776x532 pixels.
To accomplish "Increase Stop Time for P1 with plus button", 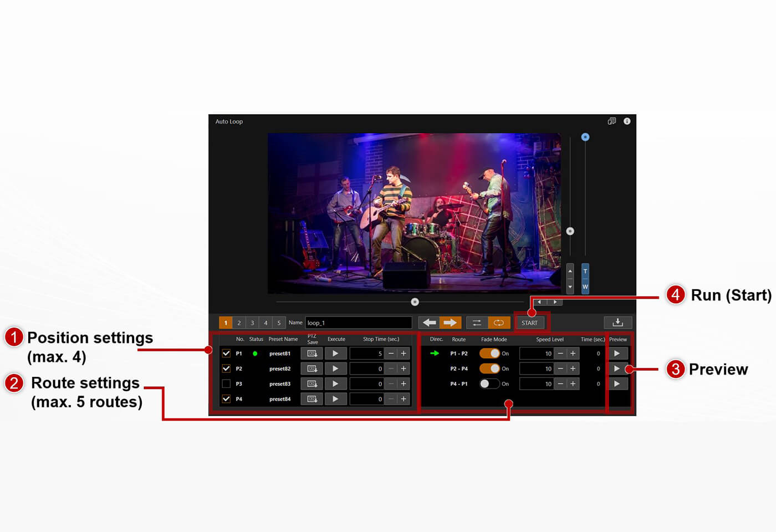I will [x=404, y=353].
